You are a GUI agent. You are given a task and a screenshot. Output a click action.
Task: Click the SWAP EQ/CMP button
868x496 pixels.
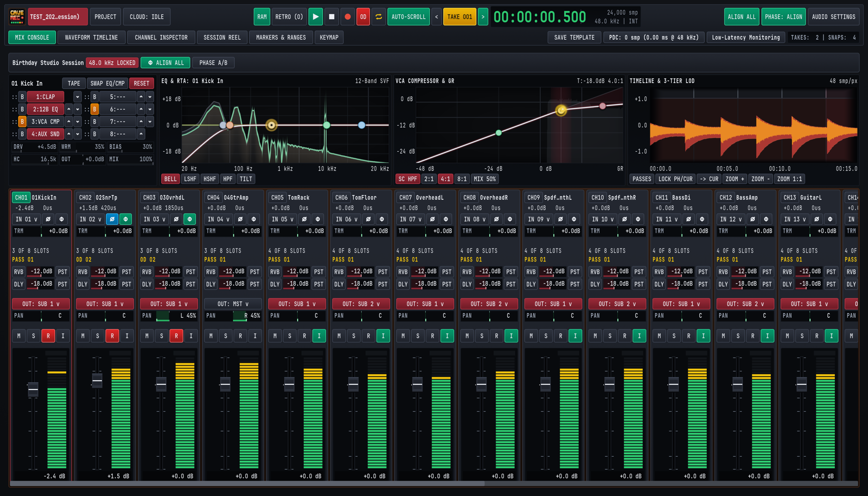(107, 83)
